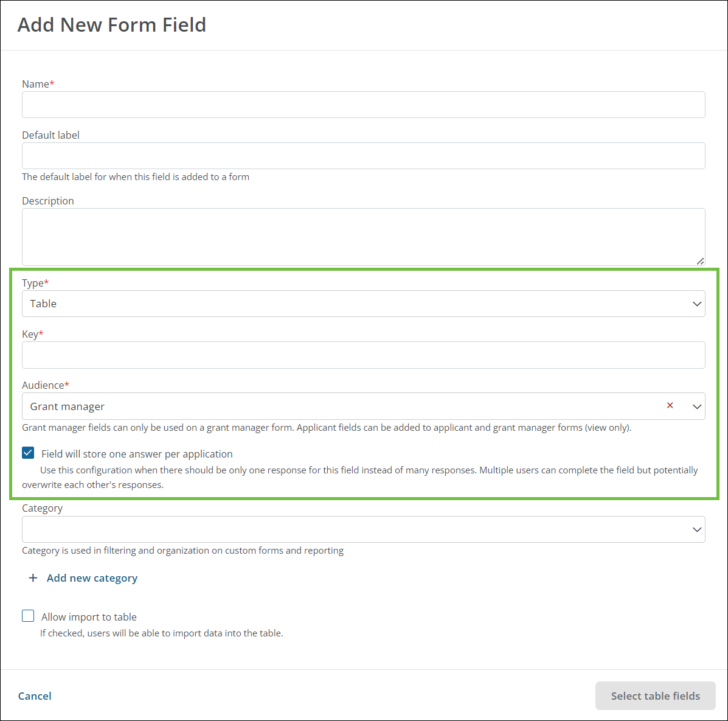Image resolution: width=728 pixels, height=721 pixels.
Task: Click the Default label input box
Action: (x=365, y=156)
